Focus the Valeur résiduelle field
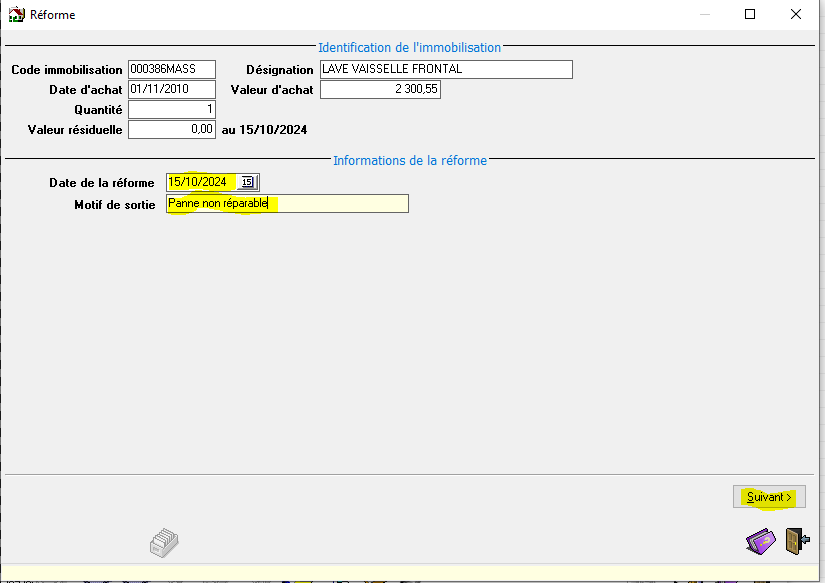The height and width of the screenshot is (583, 825). pyautogui.click(x=171, y=130)
